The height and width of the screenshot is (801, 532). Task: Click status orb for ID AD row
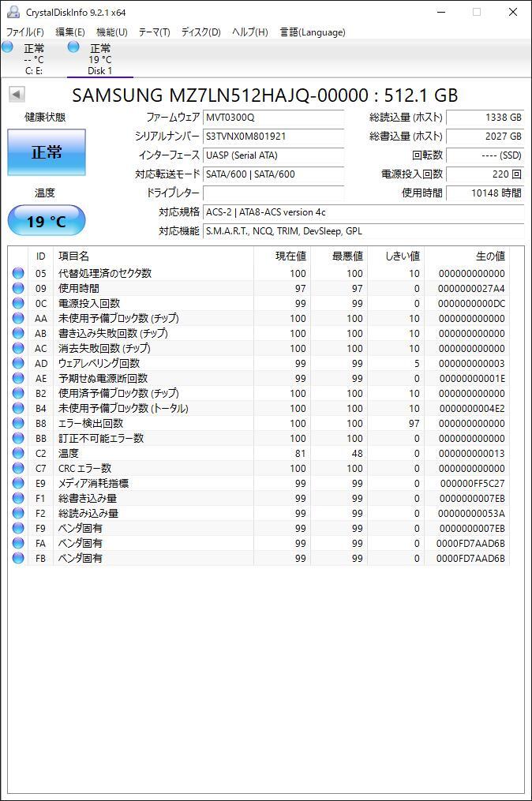tap(18, 363)
